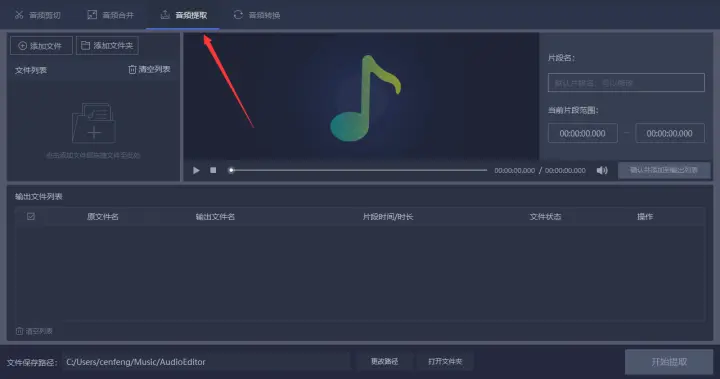
Task: Set the segment start time field
Action: [x=582, y=133]
